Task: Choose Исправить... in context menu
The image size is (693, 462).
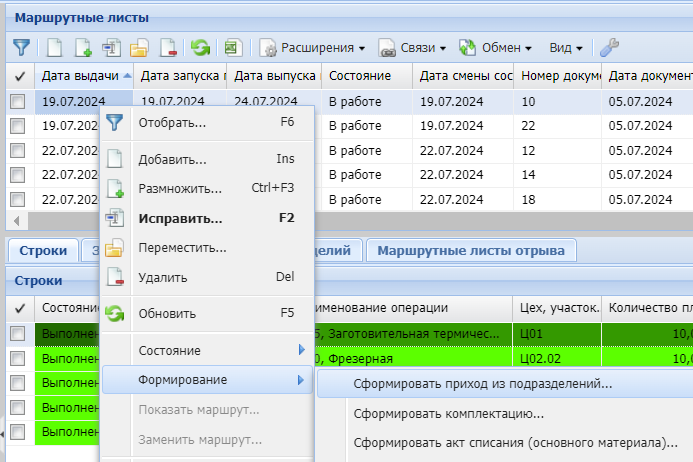Action: coord(180,218)
